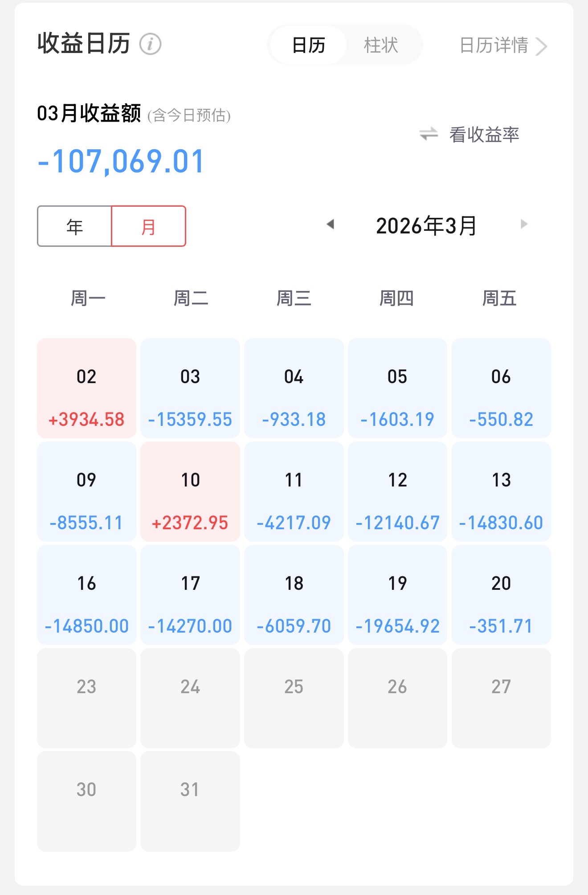Switch to 日历 view tab

coord(308,45)
